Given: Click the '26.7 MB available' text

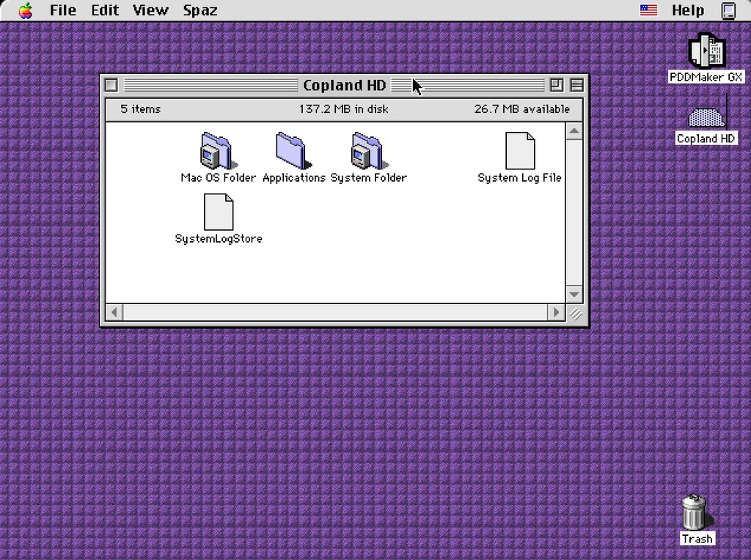Looking at the screenshot, I should (x=522, y=109).
